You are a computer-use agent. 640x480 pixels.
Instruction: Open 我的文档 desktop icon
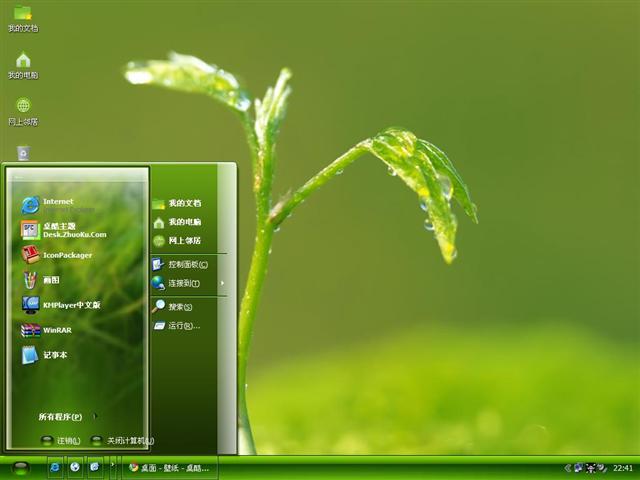23,18
